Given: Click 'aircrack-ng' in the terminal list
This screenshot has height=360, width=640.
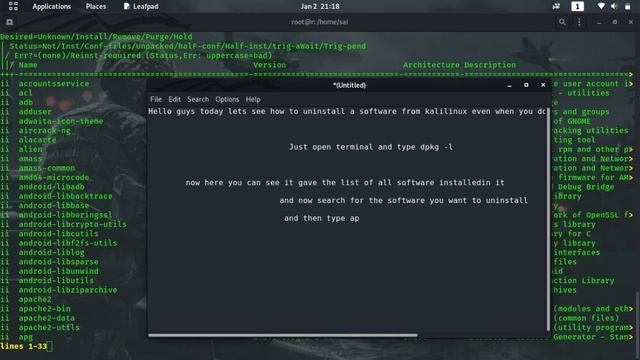Looking at the screenshot, I should [x=44, y=131].
